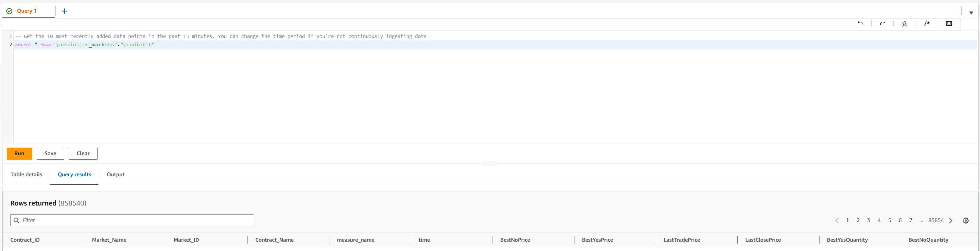Jump to last results page 85854

(936, 220)
